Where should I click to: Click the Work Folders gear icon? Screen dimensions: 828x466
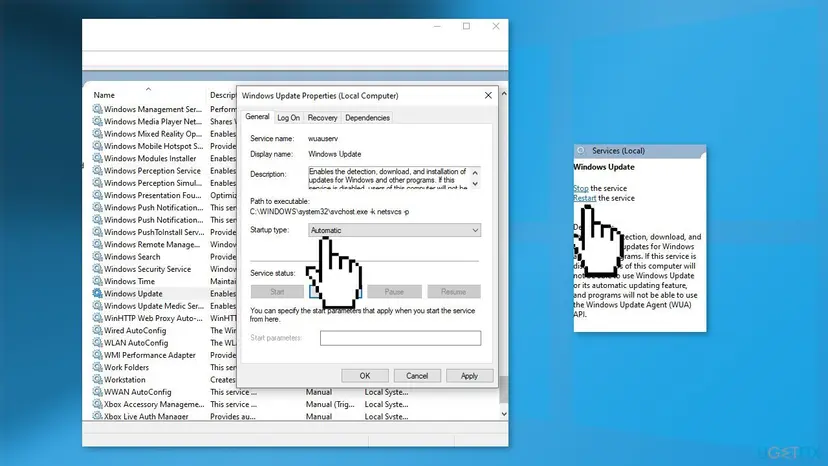tap(97, 367)
